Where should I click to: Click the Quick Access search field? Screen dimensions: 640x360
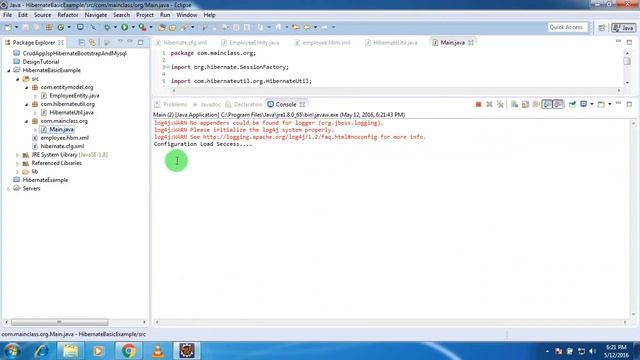pyautogui.click(x=567, y=27)
